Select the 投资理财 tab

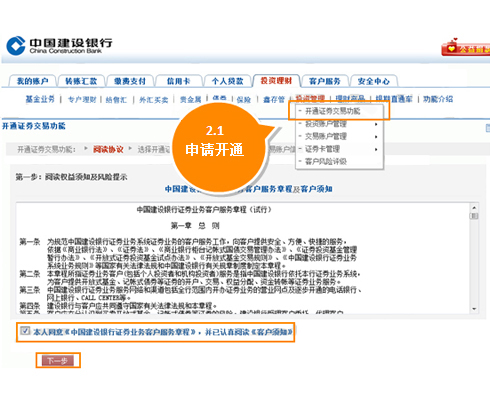click(x=276, y=81)
